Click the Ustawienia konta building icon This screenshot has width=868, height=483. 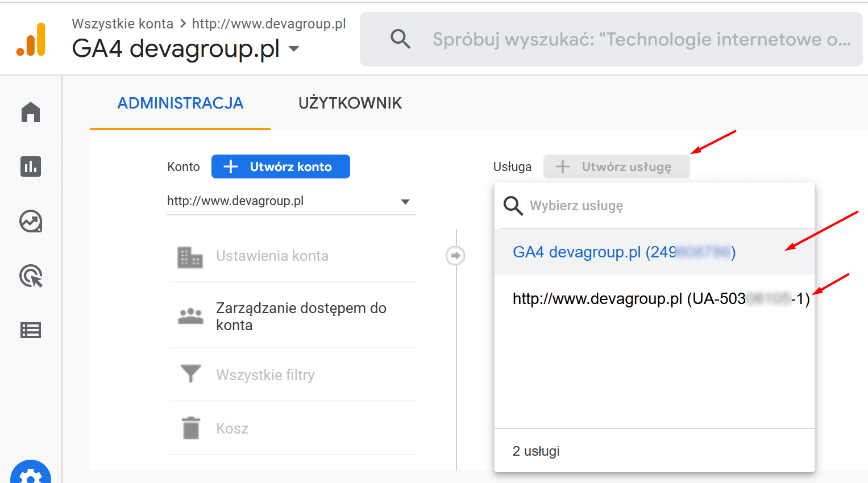(x=190, y=257)
